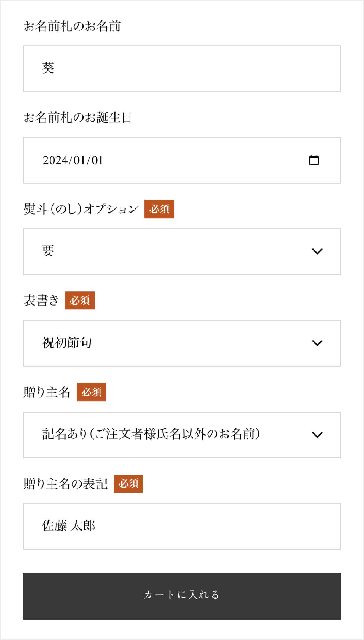Screen dimensions: 364x640
Task: Click the 贈り主名の表記 label text
Action: point(65,484)
